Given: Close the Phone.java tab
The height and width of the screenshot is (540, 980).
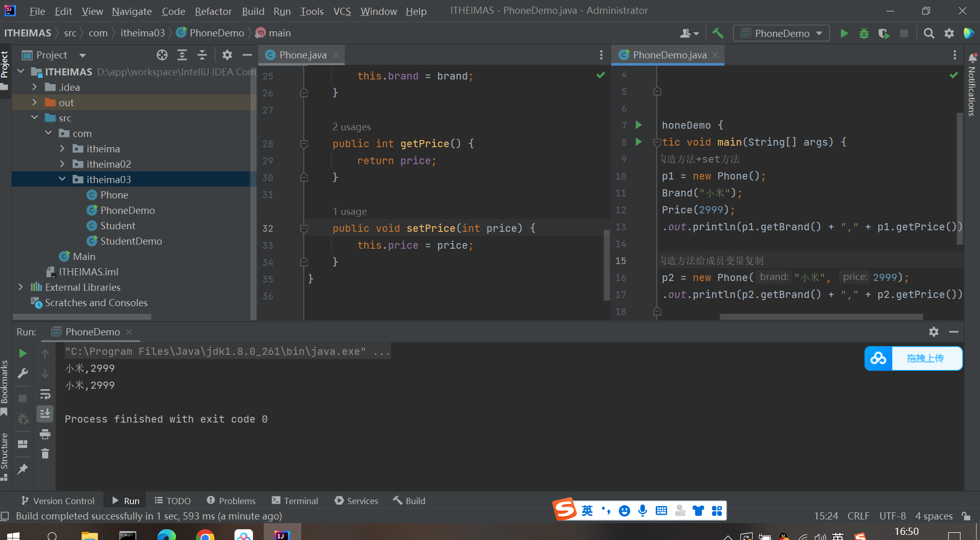Looking at the screenshot, I should pyautogui.click(x=336, y=55).
